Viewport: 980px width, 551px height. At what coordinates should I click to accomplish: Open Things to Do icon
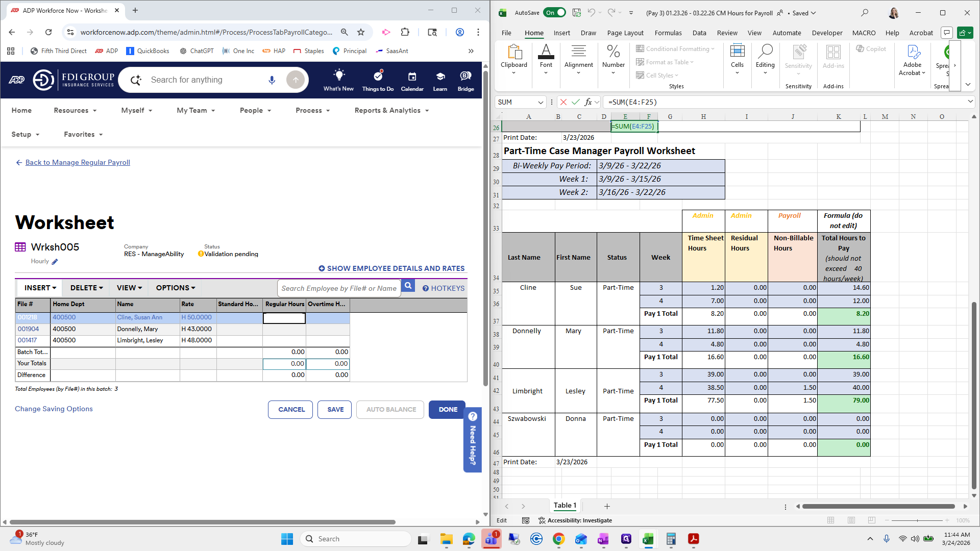pos(378,77)
